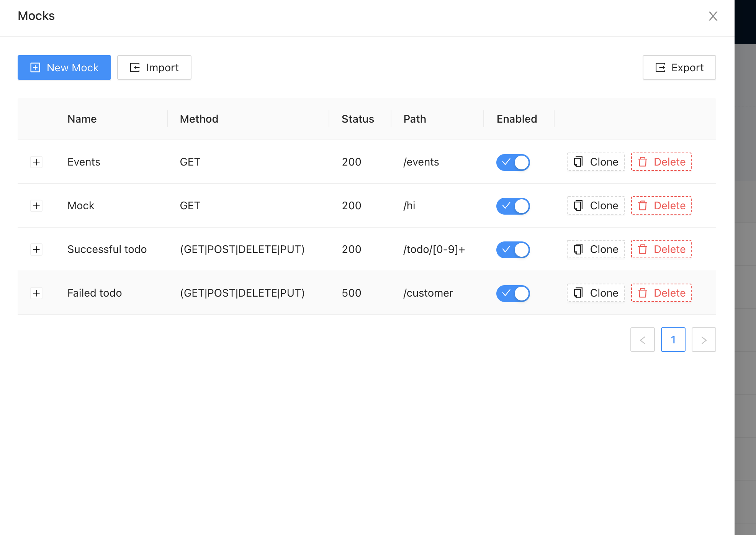The image size is (756, 535).
Task: Expand the Failed todo row
Action: 36,293
